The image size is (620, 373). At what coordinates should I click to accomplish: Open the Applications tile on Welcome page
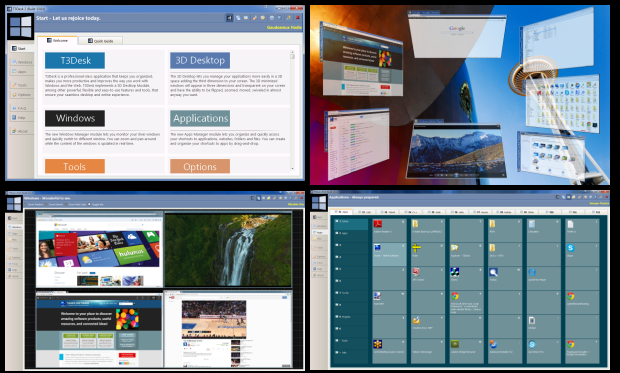(x=200, y=118)
